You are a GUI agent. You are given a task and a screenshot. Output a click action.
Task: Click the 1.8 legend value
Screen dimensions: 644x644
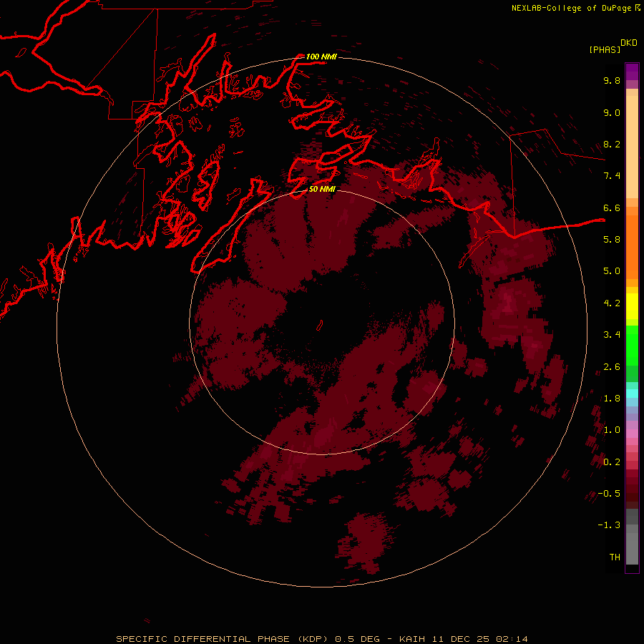pyautogui.click(x=612, y=399)
